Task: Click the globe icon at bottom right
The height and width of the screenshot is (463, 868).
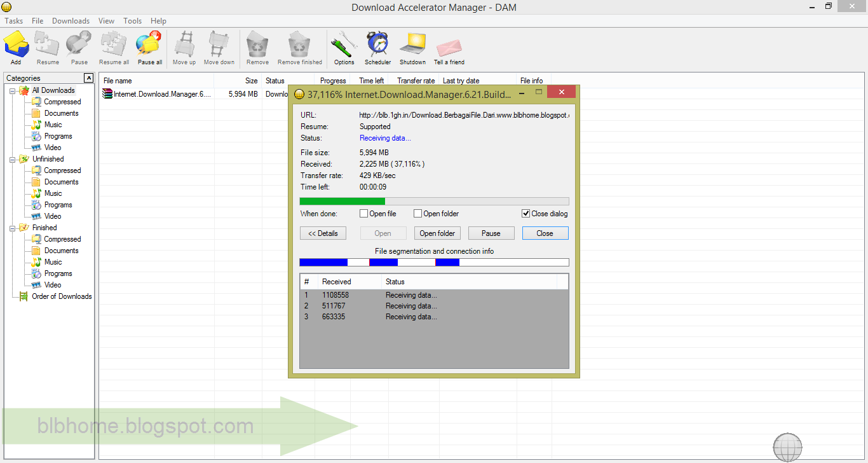Action: (788, 446)
